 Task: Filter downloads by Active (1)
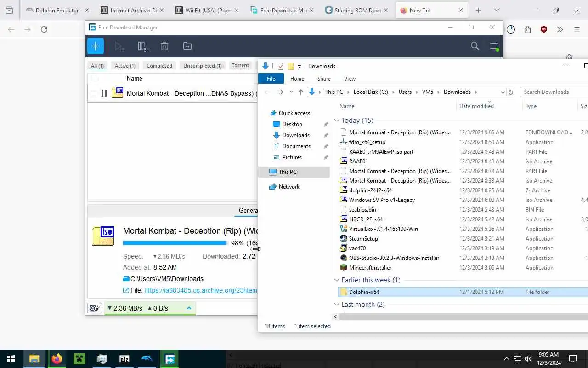[125, 66]
